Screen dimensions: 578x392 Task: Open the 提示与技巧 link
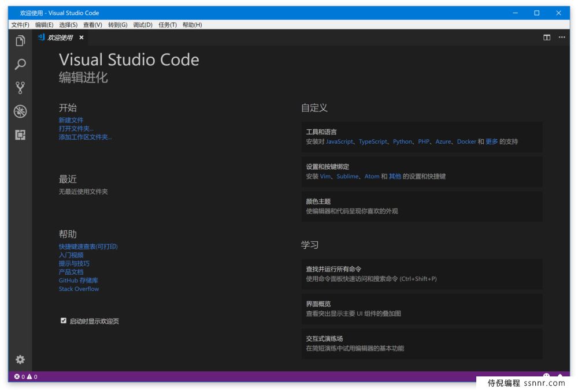[74, 263]
